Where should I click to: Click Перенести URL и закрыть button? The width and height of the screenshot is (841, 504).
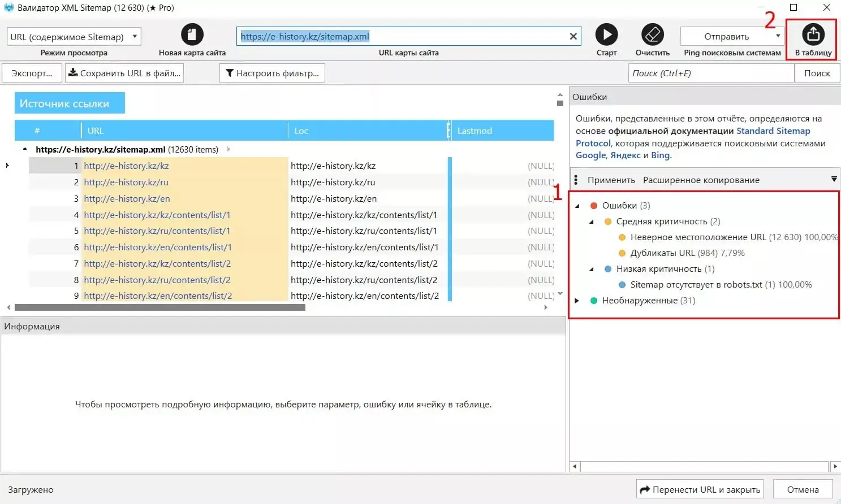700,489
